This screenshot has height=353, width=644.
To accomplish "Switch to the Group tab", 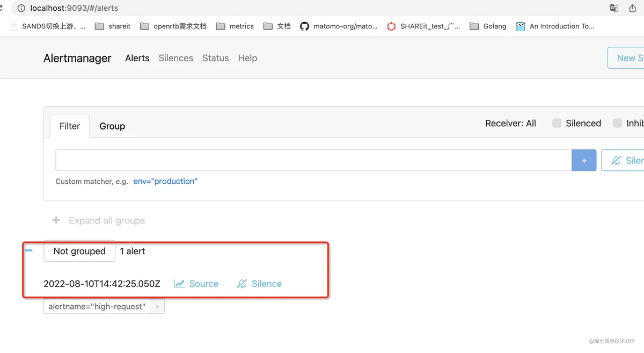I will (x=112, y=126).
